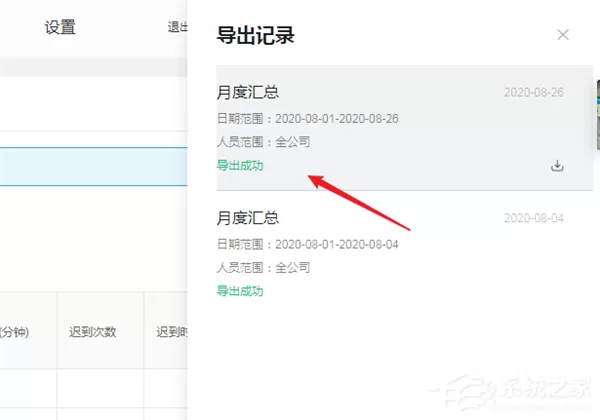Screen dimensions: 600x420
Task: Download the 2020-08-26 monthly summary export
Action: [x=557, y=166]
